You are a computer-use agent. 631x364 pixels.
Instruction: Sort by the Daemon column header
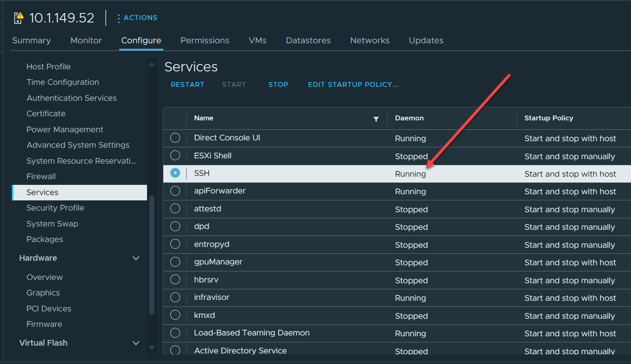[x=409, y=118]
